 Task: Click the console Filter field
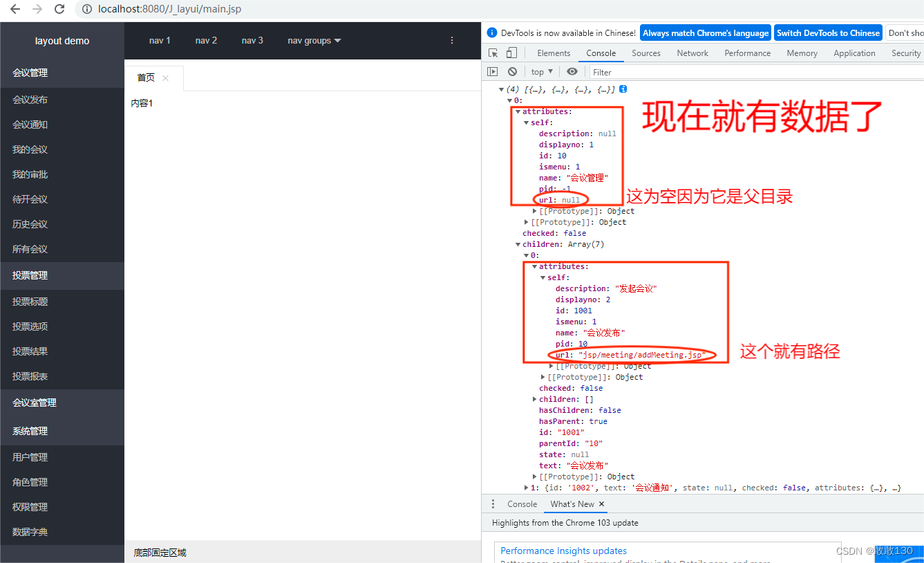pos(756,72)
